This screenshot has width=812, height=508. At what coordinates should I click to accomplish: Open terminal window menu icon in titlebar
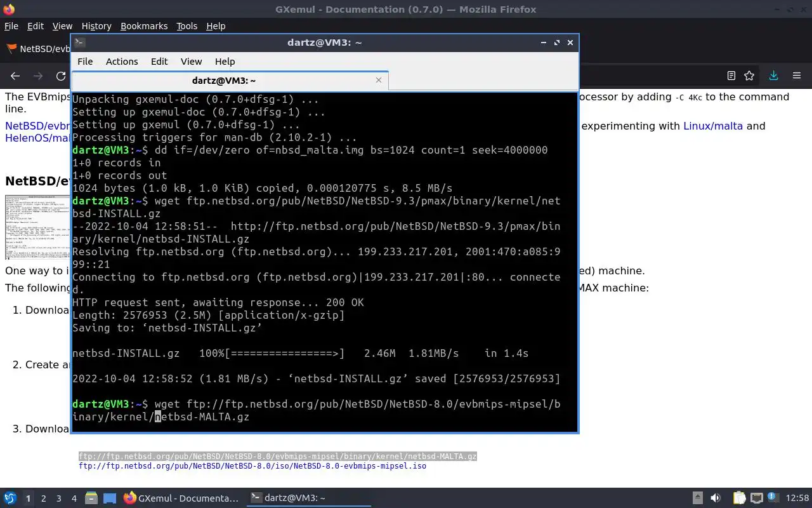click(x=79, y=43)
